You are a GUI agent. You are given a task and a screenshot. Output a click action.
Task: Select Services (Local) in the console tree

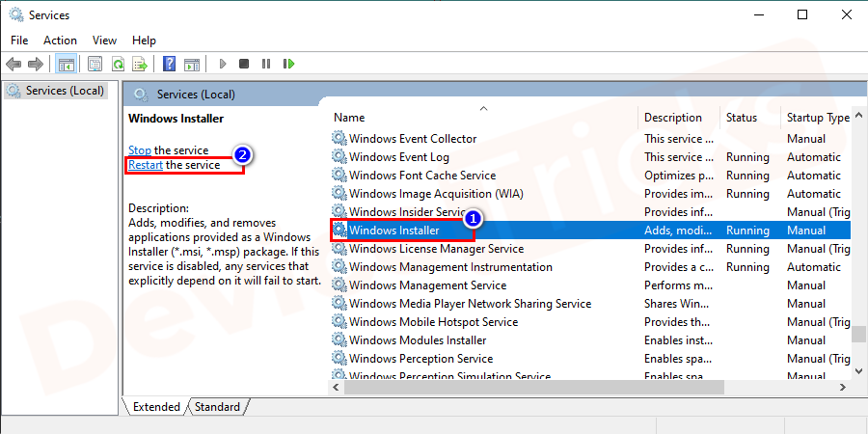click(x=57, y=91)
